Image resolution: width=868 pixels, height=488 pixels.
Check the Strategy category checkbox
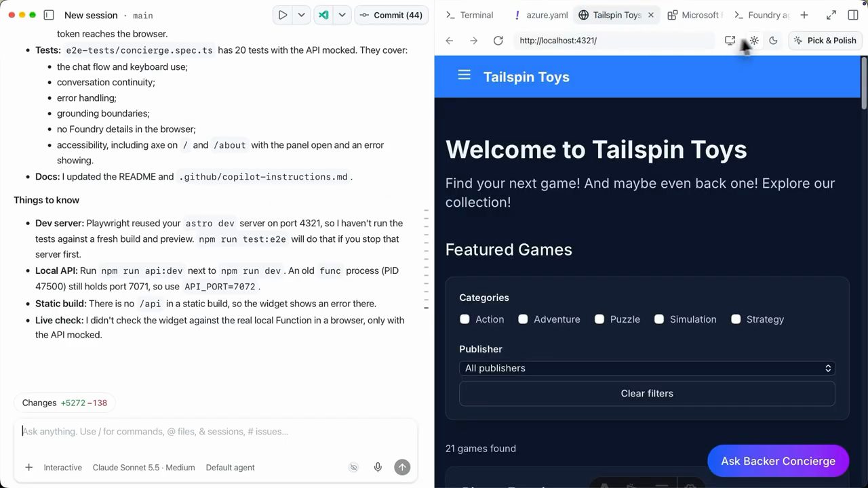pos(736,319)
